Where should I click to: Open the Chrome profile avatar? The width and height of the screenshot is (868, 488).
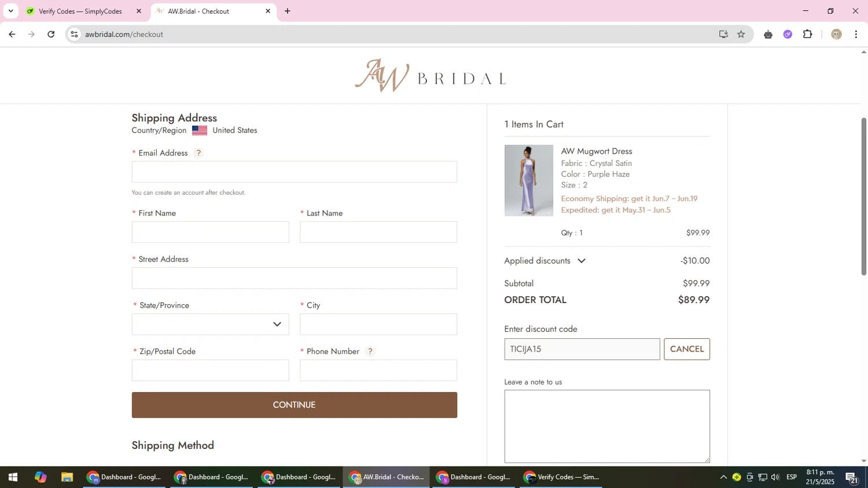[836, 34]
